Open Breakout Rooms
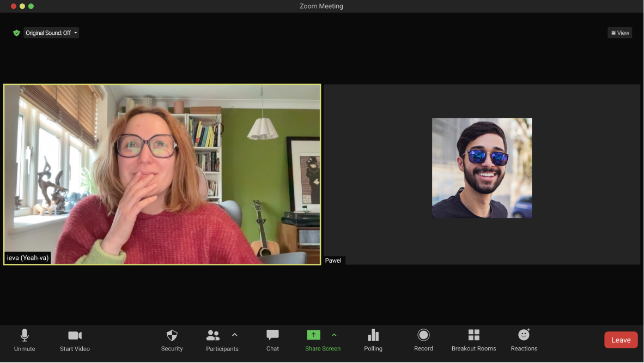Screen dimensions: 644x363 [x=473, y=341]
